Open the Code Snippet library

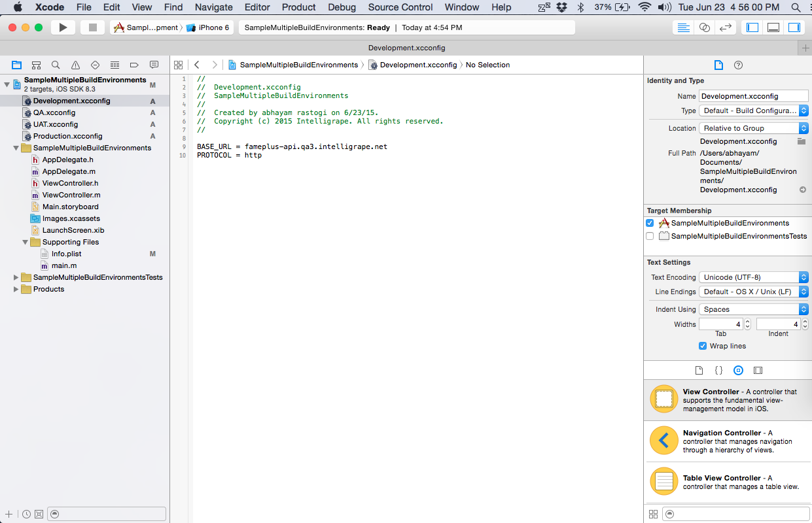point(718,370)
